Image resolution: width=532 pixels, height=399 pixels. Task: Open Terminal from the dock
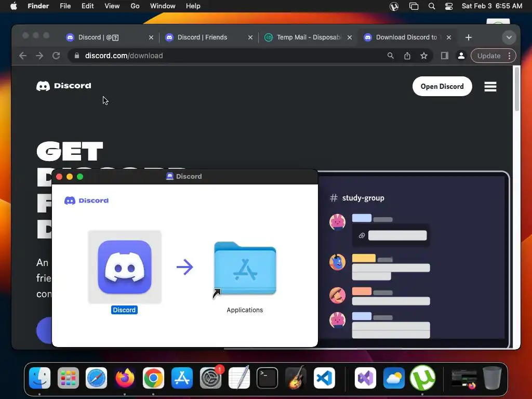pos(268,378)
